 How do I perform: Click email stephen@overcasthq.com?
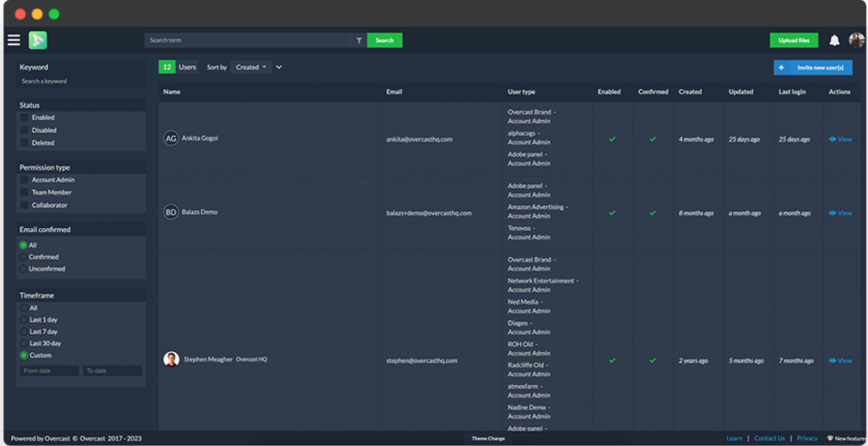422,360
